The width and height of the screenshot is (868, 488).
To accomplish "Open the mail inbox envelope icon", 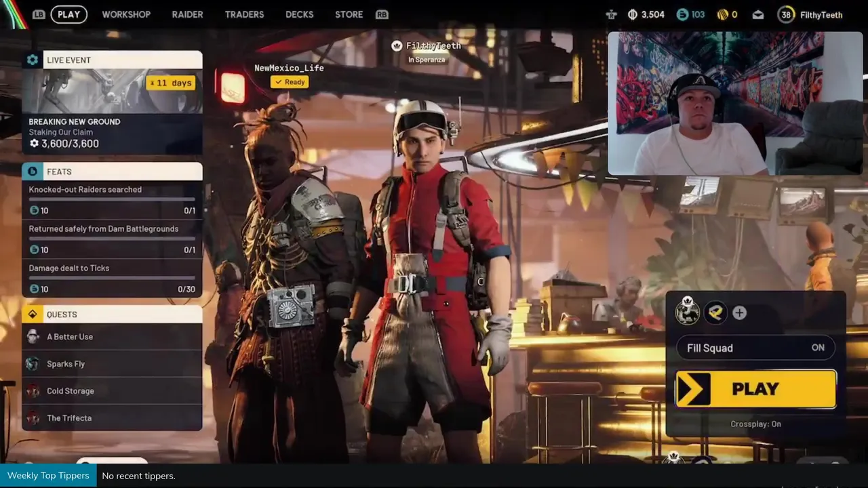I will (x=758, y=14).
